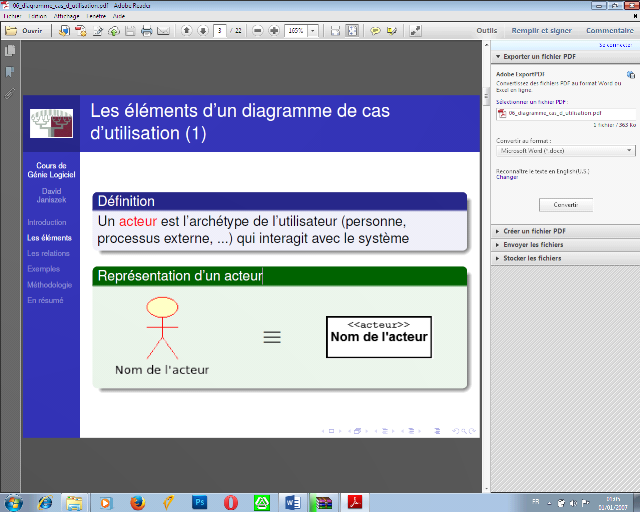Open the 'Convertir au format' dropdown
The width and height of the screenshot is (640, 512).
565,150
